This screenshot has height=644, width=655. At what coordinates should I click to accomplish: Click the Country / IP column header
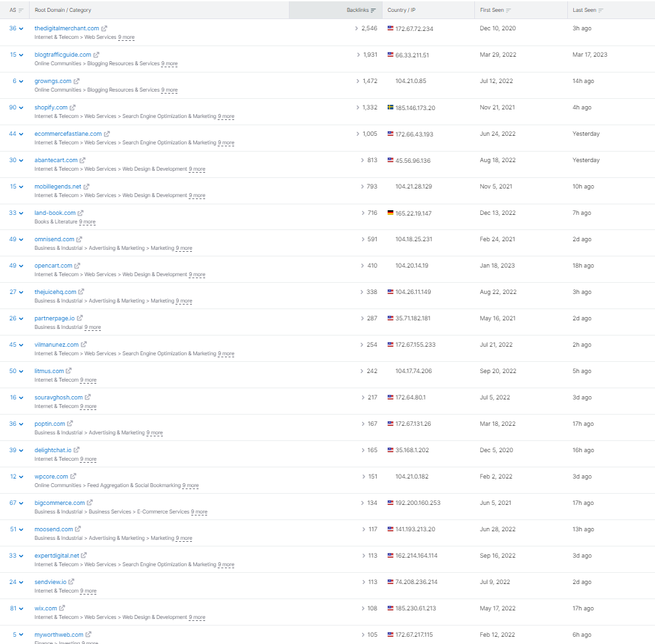click(402, 10)
